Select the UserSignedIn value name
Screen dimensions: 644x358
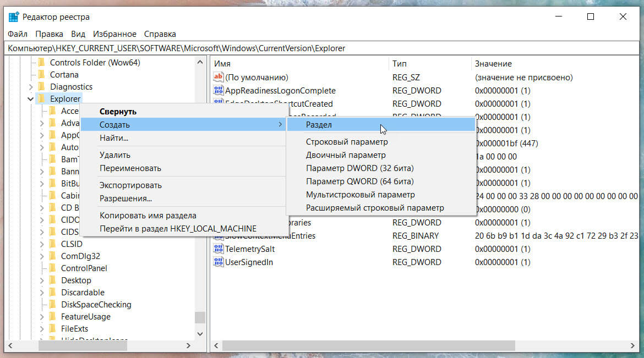249,262
